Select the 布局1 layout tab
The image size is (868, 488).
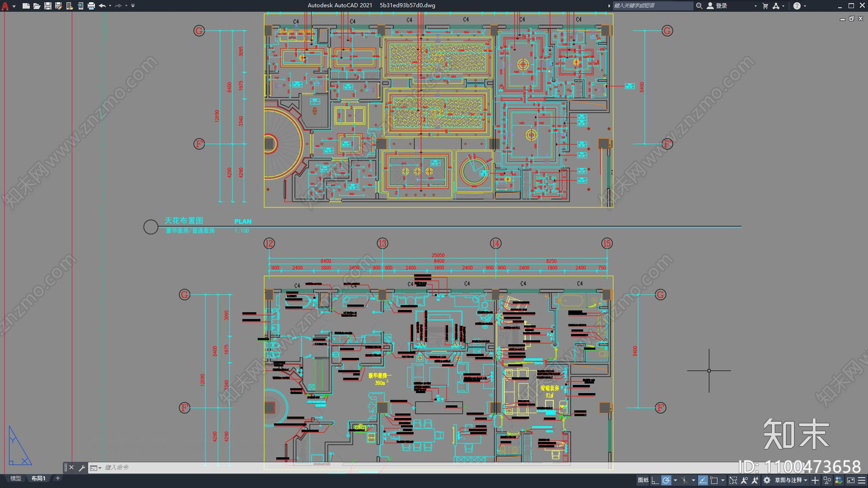coord(38,478)
